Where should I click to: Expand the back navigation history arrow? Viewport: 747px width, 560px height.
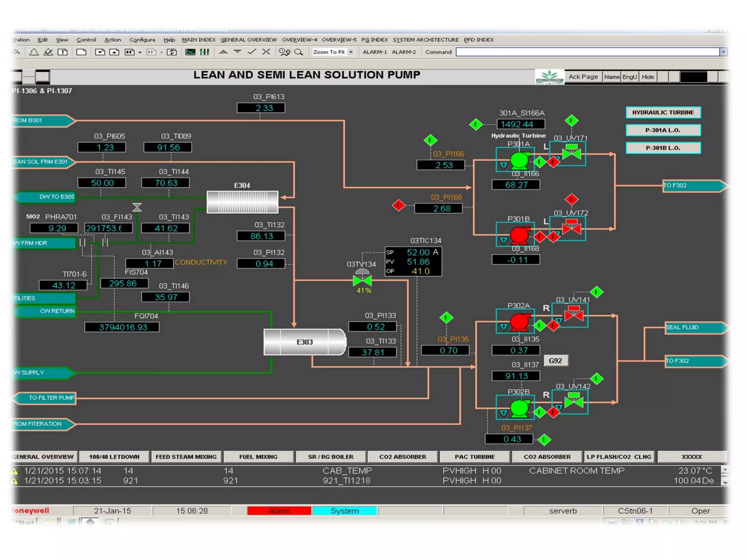140,52
